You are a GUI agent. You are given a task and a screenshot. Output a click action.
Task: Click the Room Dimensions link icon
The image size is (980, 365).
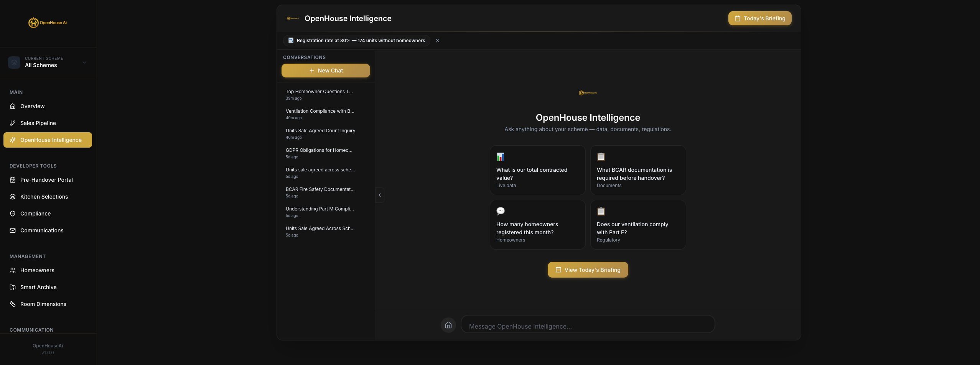tap(13, 304)
